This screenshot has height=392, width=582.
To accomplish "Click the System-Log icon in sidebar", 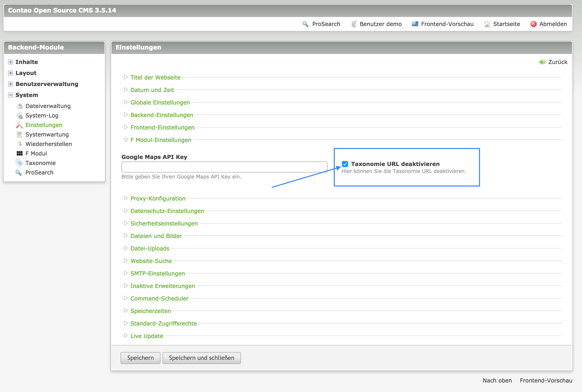I will click(19, 115).
